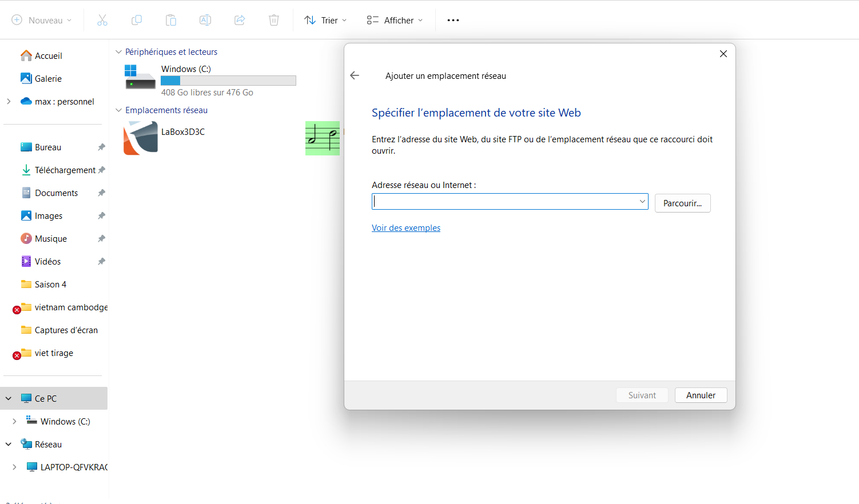The width and height of the screenshot is (859, 504).
Task: Open the Trier sort dropdown
Action: [x=325, y=21]
